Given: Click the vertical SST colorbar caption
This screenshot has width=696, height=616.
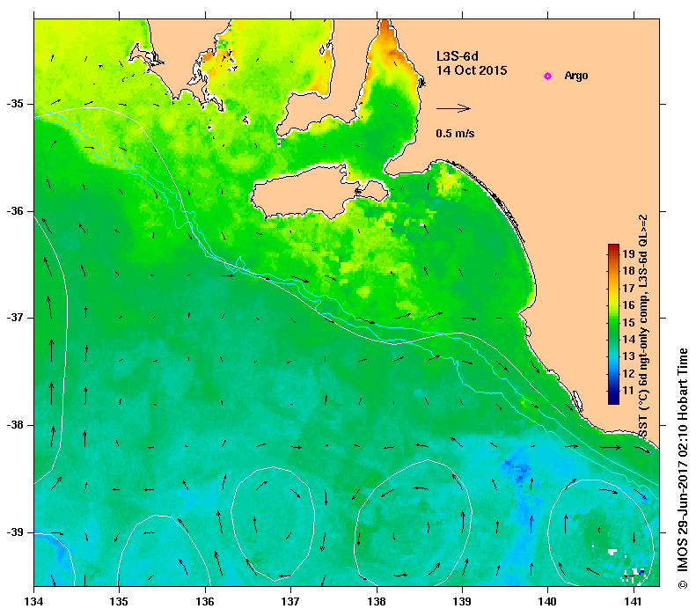Looking at the screenshot, I should click(x=643, y=326).
